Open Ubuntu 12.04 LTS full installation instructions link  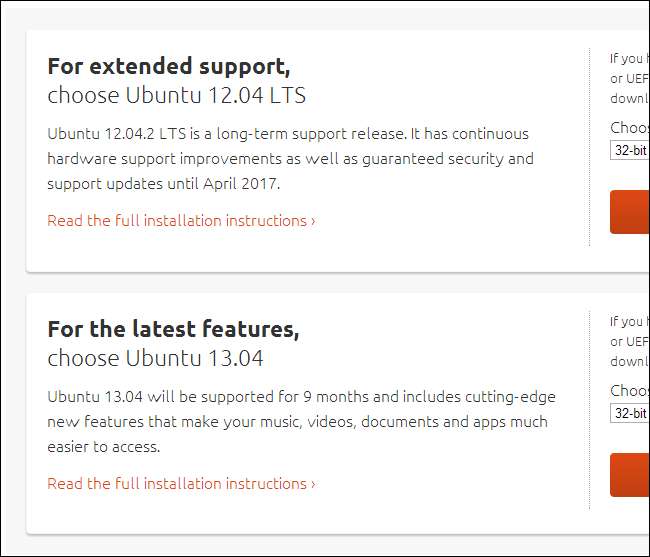pyautogui.click(x=177, y=220)
